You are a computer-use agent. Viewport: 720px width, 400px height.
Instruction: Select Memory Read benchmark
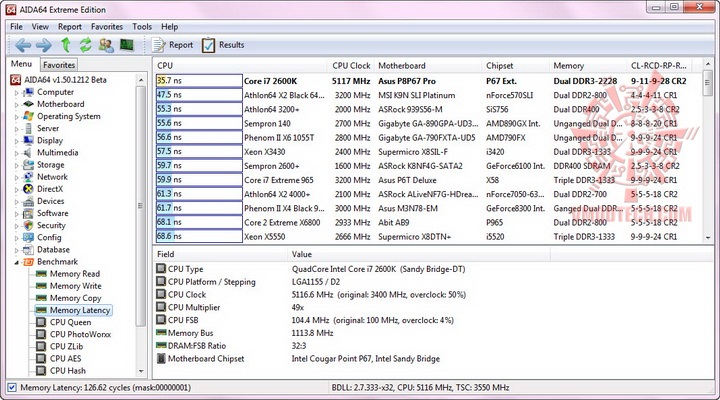point(68,274)
